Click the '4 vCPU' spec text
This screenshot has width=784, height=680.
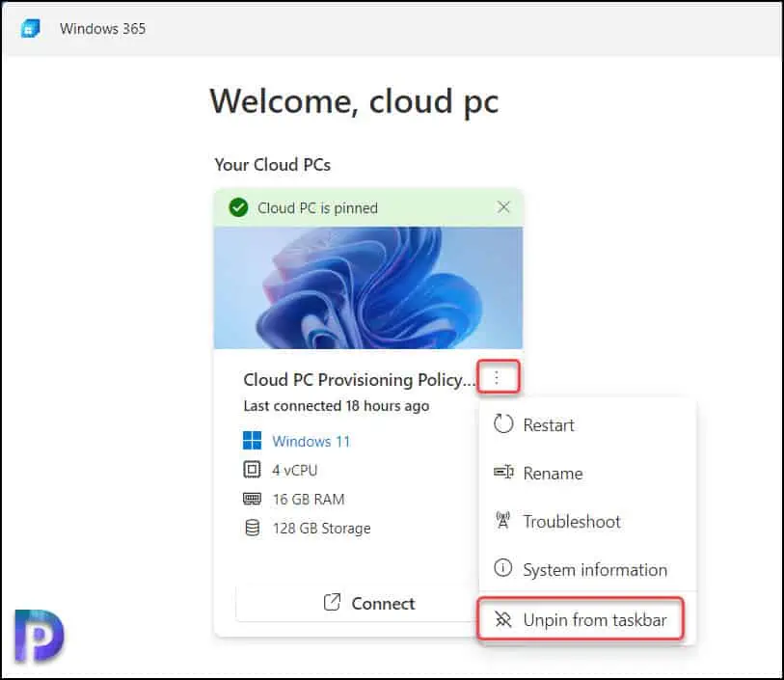tap(294, 471)
